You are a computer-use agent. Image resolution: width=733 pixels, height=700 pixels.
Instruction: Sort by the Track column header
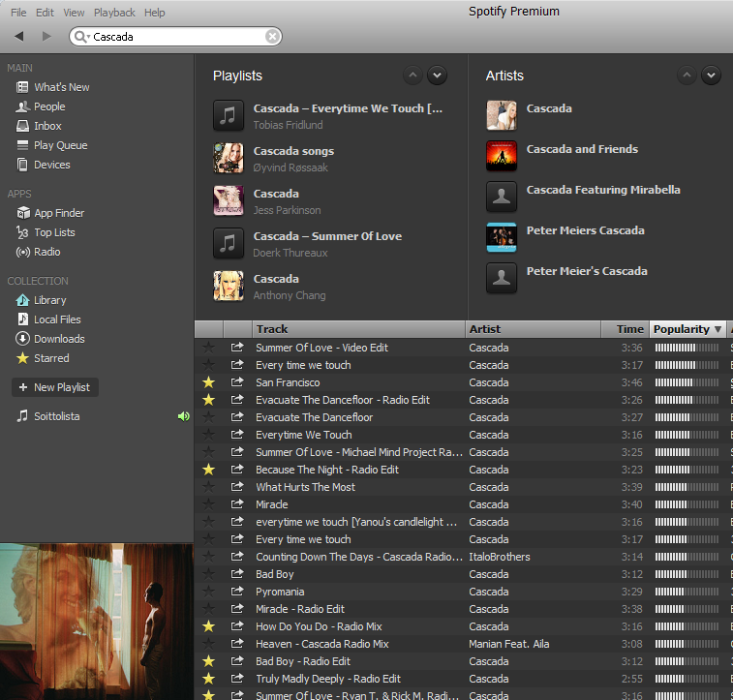[358, 329]
